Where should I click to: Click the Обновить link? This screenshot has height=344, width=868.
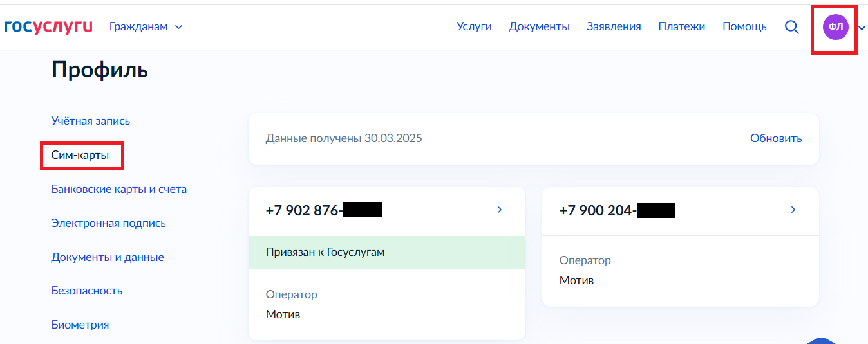776,138
